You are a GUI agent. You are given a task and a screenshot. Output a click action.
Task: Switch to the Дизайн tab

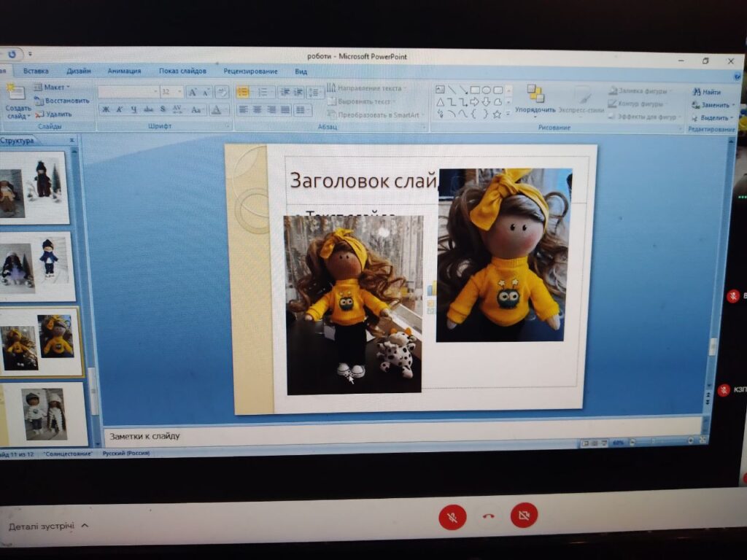point(79,71)
